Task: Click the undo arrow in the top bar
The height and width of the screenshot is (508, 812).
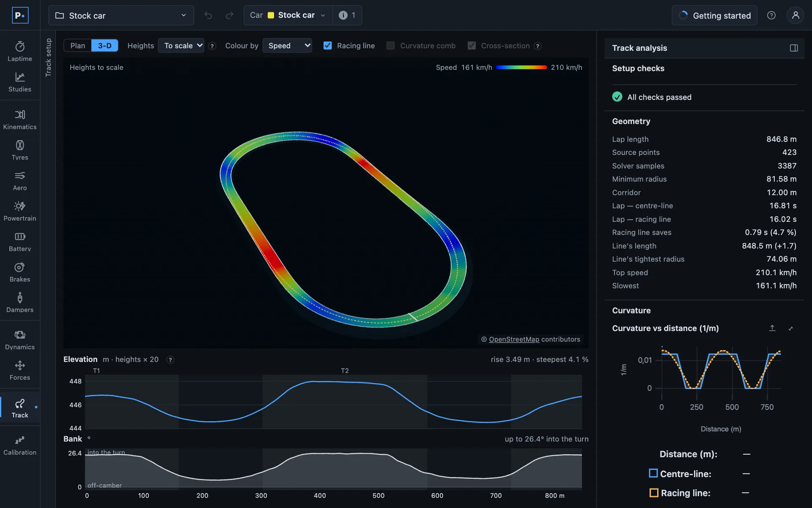Action: (x=208, y=15)
